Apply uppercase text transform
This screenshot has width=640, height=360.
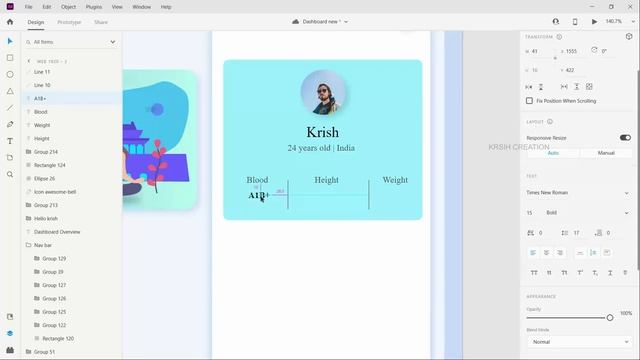534,273
